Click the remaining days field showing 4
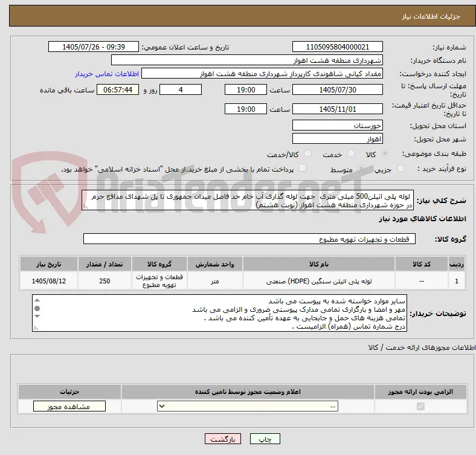476x455 pixels. (181, 89)
